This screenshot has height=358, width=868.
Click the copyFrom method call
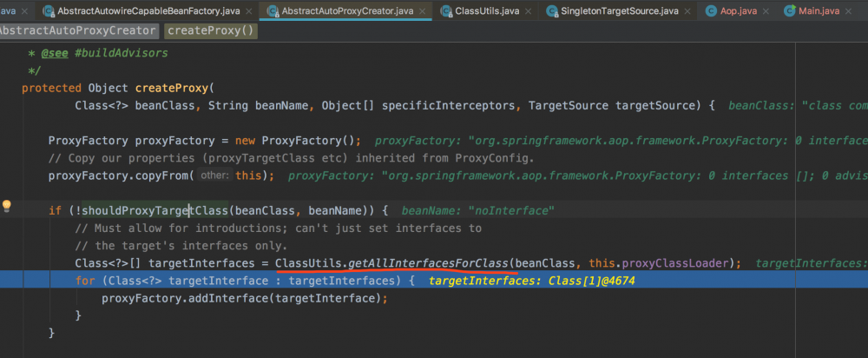165,176
